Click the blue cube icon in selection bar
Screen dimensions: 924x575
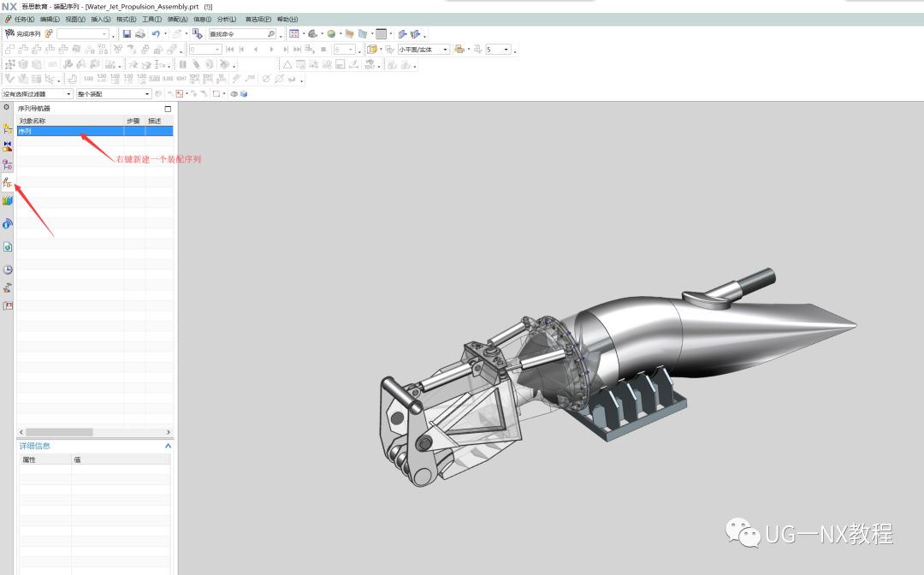point(244,94)
